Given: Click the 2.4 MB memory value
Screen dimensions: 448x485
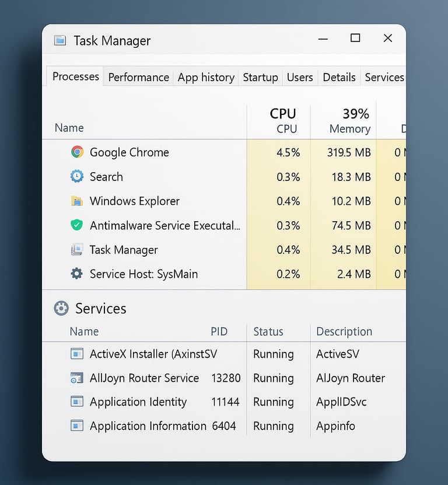Looking at the screenshot, I should coord(353,274).
